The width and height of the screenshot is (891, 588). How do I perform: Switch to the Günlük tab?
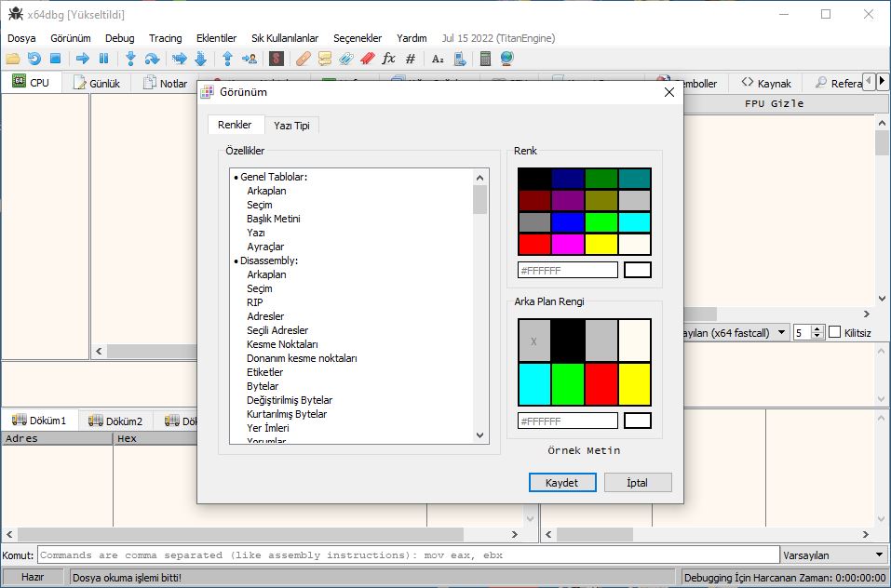pyautogui.click(x=97, y=83)
